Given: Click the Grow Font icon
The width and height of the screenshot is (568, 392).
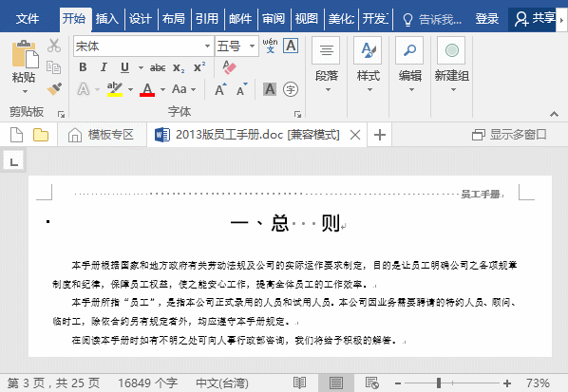Looking at the screenshot, I should (x=220, y=89).
